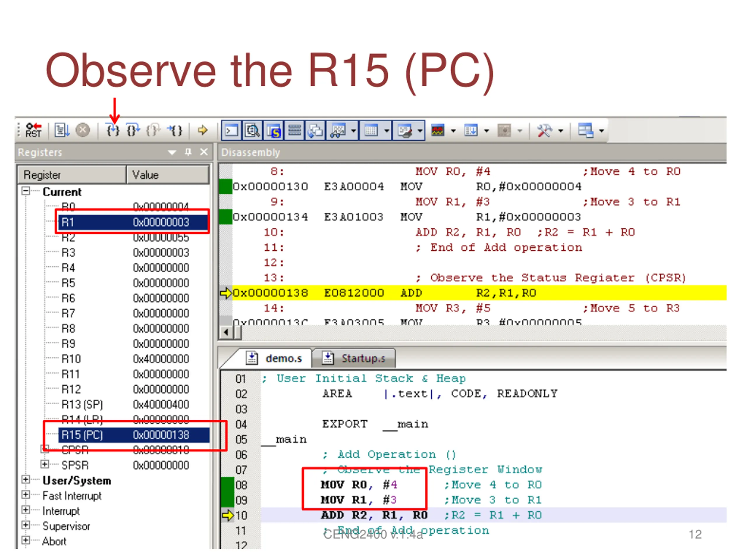Click the Show Next Statement arrow

(x=202, y=130)
